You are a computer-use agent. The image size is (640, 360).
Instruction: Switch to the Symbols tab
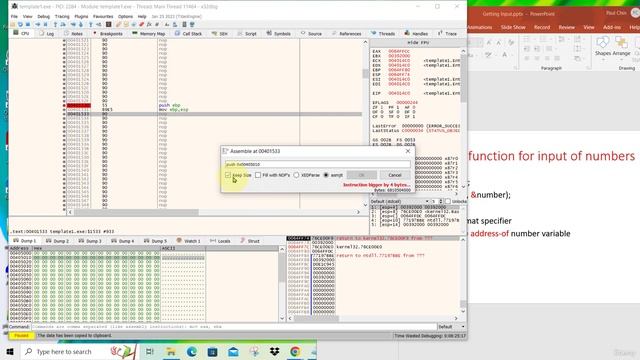(278, 33)
